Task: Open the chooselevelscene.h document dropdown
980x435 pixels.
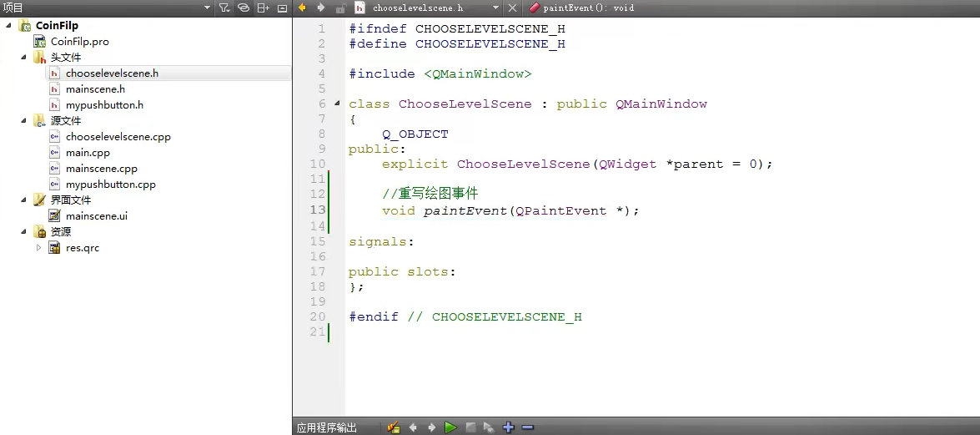Action: tap(495, 8)
